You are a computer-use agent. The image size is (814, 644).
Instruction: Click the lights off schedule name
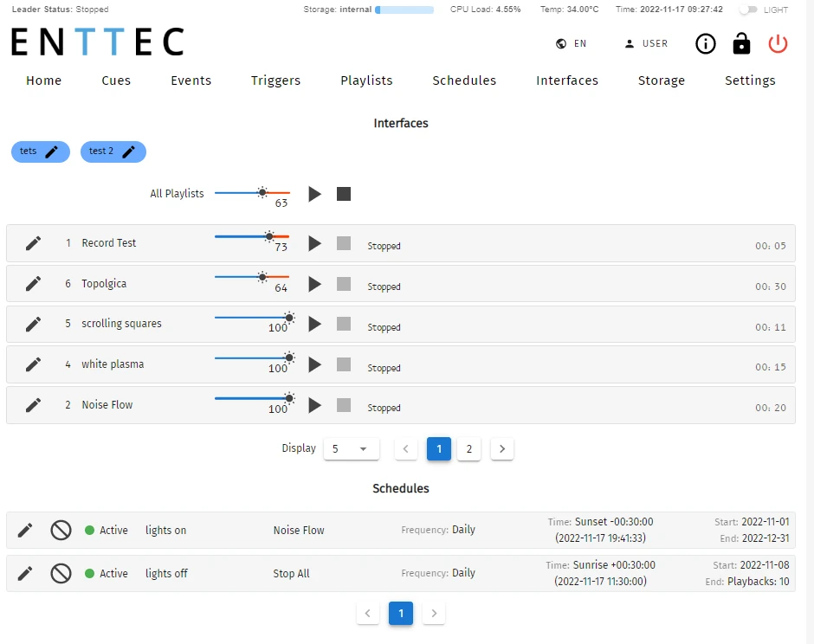point(166,573)
